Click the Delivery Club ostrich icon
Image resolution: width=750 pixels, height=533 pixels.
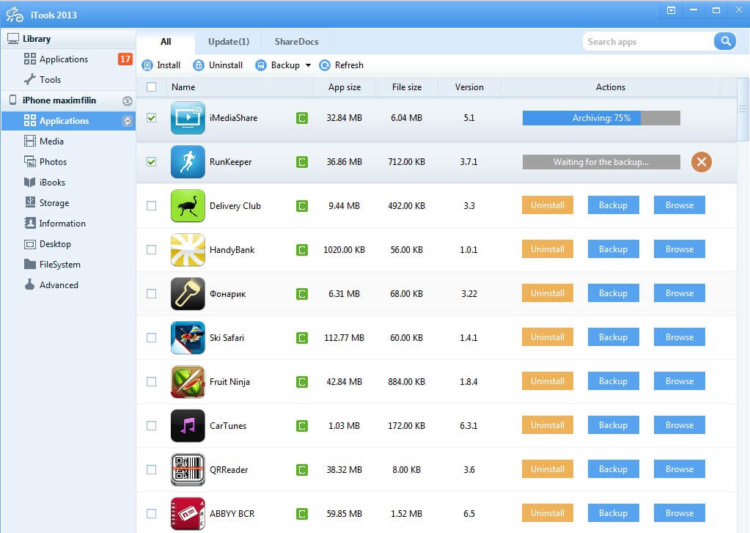coord(188,206)
